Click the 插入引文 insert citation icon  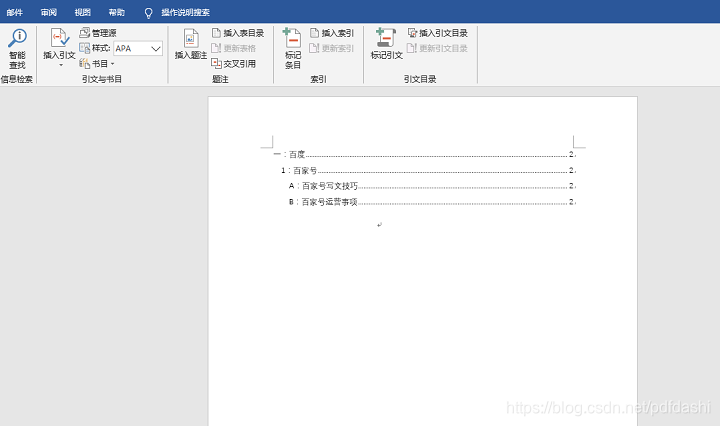coord(60,39)
